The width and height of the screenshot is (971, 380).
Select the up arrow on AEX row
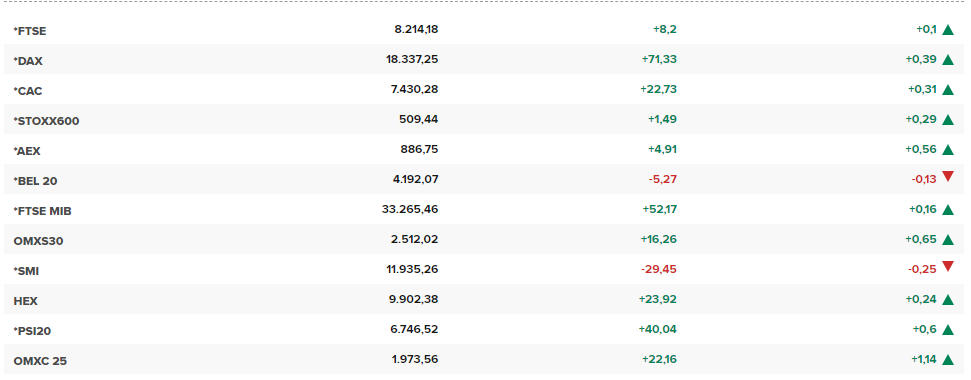(947, 150)
